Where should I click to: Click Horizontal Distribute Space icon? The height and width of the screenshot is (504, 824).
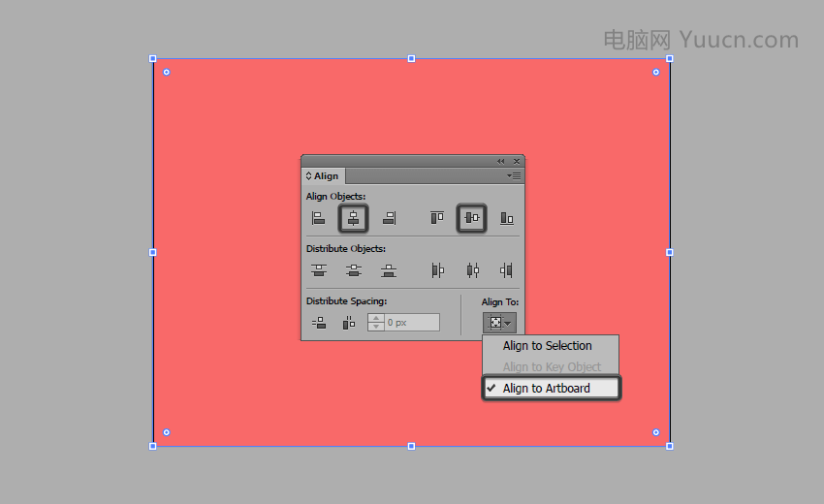(348, 323)
